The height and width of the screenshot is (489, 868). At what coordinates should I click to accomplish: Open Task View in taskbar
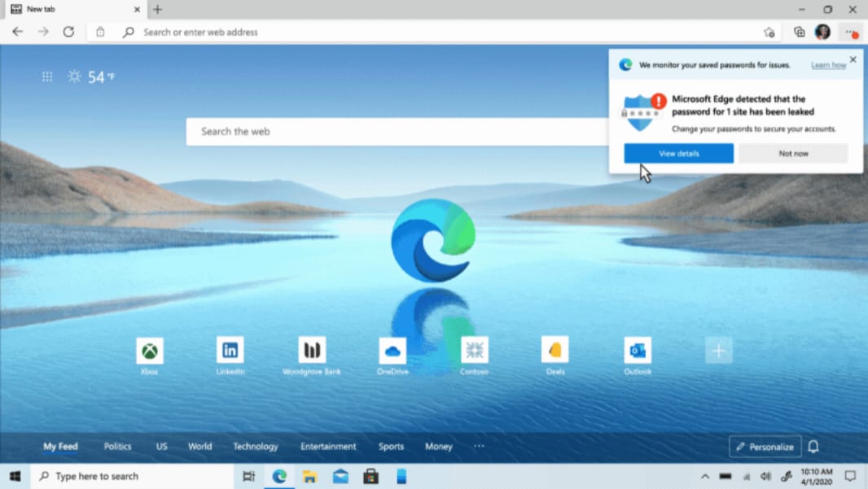(x=248, y=476)
